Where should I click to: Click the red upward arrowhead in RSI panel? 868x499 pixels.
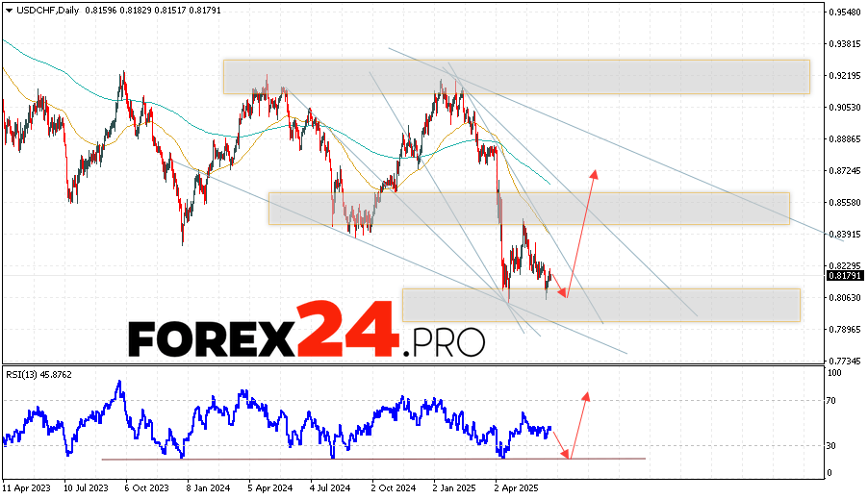[x=585, y=395]
